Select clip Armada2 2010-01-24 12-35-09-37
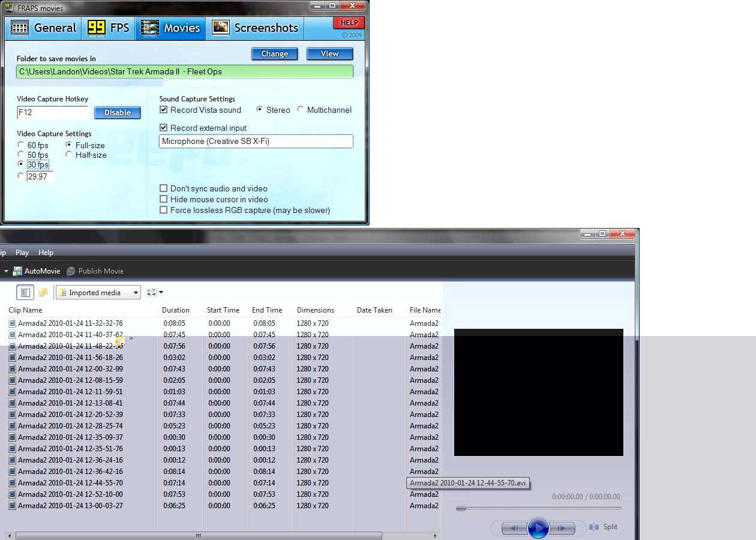Image resolution: width=756 pixels, height=540 pixels. point(70,437)
